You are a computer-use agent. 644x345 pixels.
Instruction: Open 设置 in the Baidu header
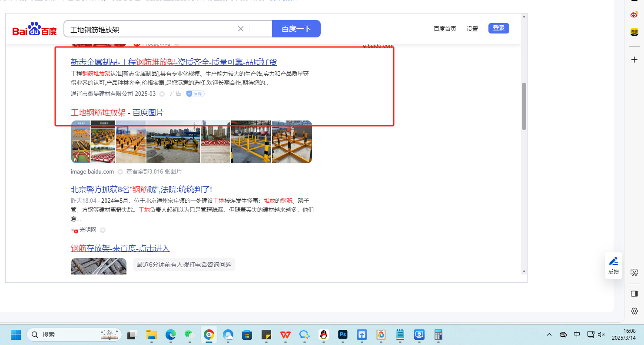(x=472, y=29)
